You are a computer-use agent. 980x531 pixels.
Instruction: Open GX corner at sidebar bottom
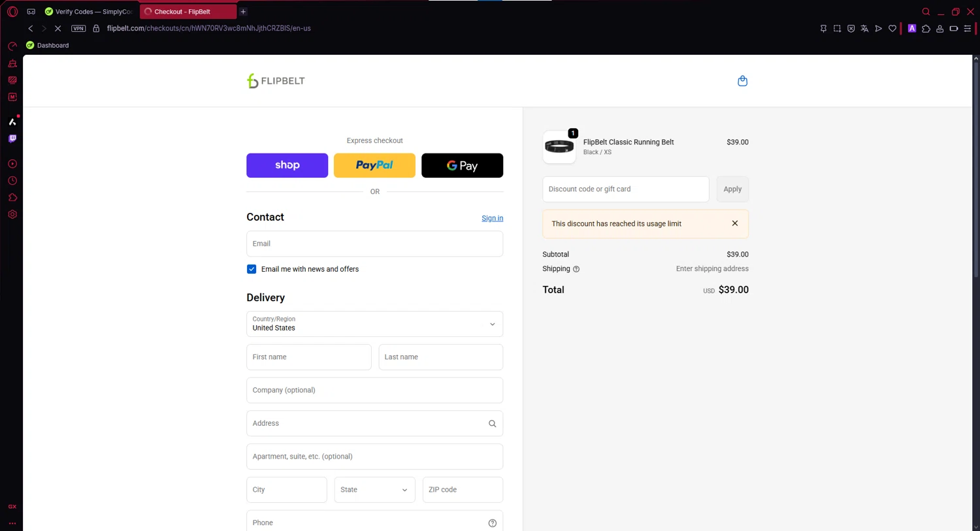pyautogui.click(x=12, y=507)
